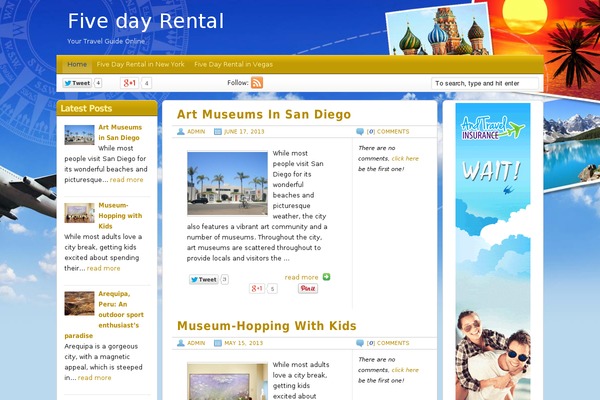Screen dimensions: 600x400
Task: Open the sidebar Art Museums thumbnail
Action: [x=79, y=135]
